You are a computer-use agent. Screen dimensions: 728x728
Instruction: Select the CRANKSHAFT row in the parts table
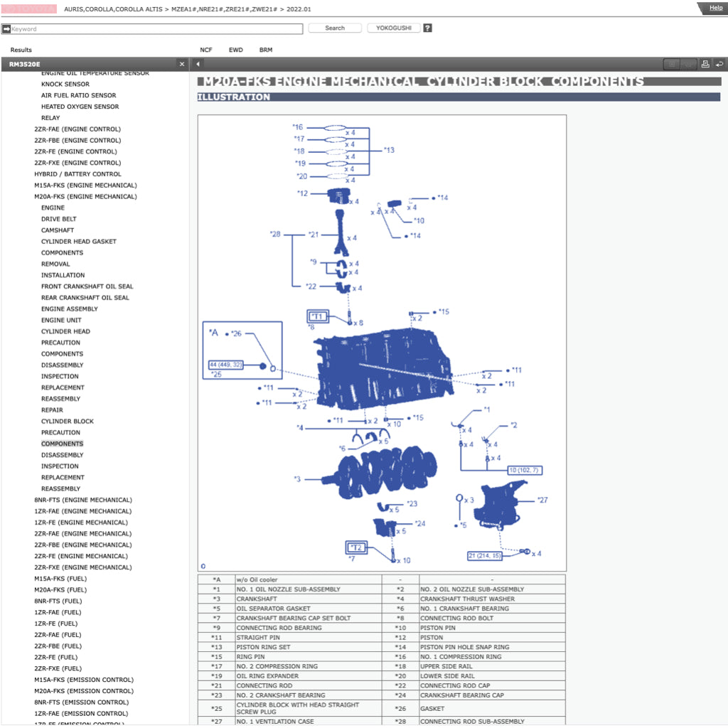[x=256, y=599]
